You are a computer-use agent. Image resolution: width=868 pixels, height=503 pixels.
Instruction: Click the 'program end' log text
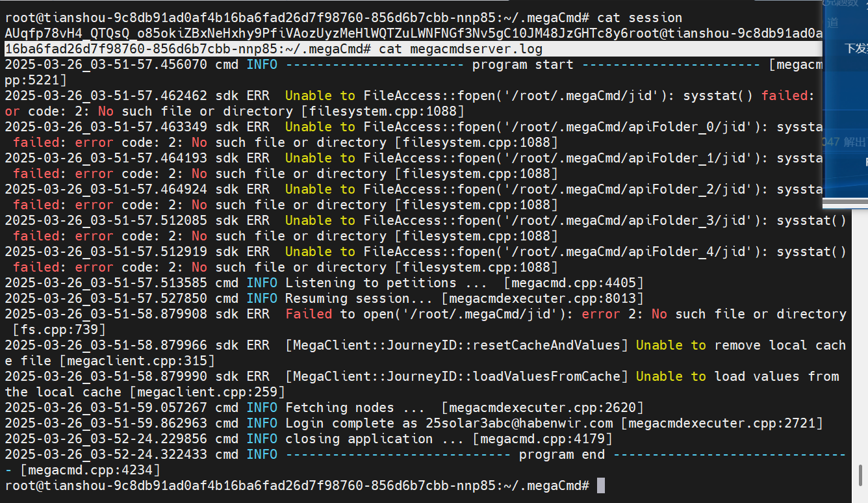561,454
